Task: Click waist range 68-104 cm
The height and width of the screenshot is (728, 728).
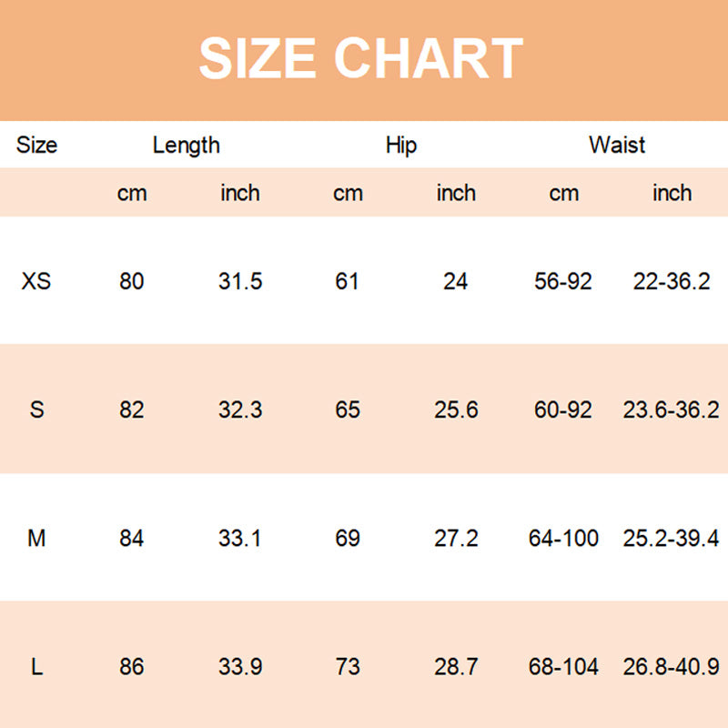Action: click(x=563, y=667)
